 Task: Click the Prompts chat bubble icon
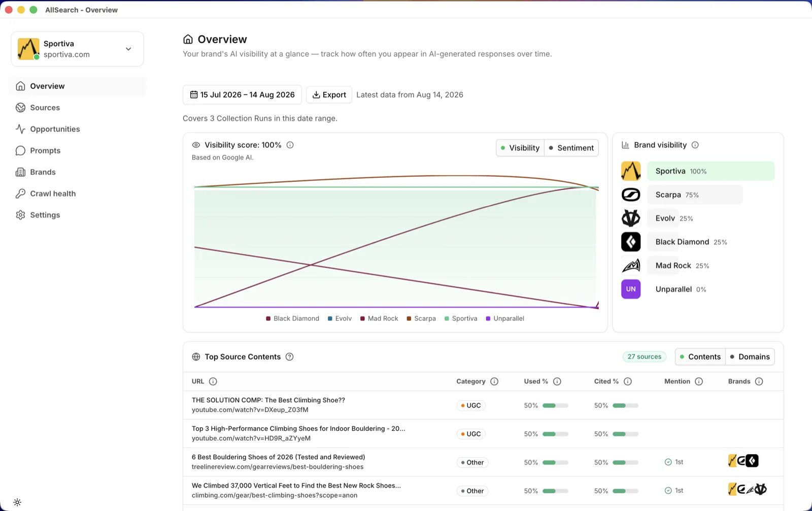click(x=20, y=150)
